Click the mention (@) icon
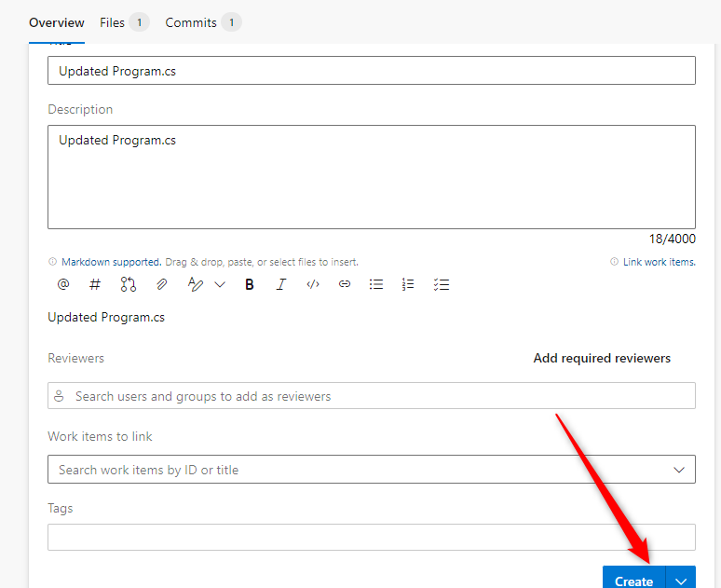The image size is (721, 588). click(63, 284)
